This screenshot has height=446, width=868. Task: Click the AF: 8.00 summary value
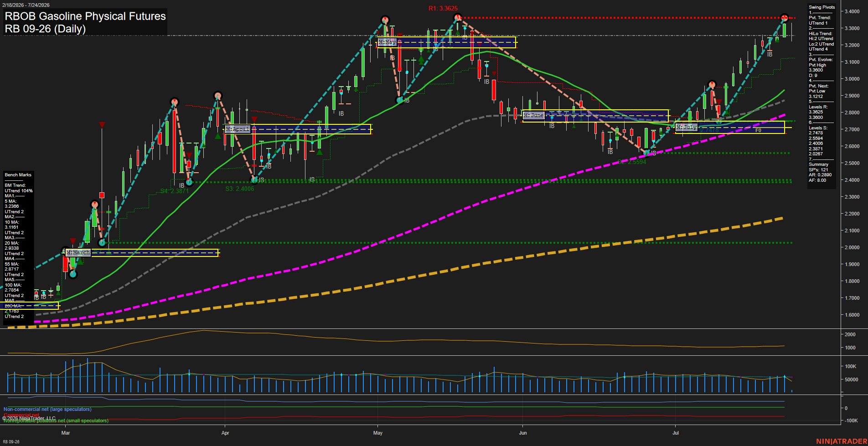[817, 180]
